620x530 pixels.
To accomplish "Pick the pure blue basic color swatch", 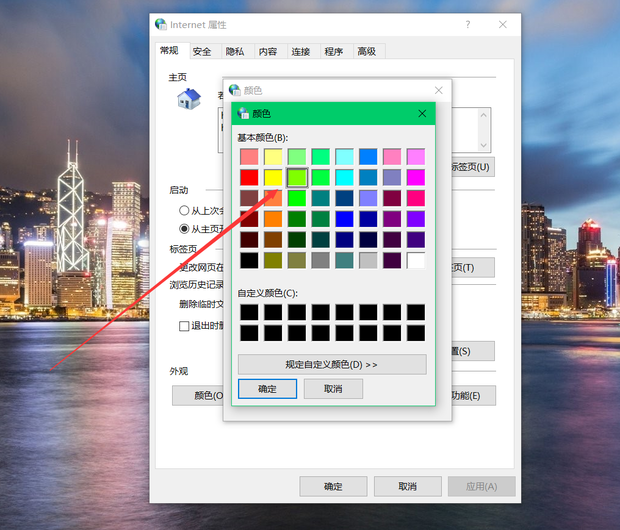I will click(x=344, y=219).
